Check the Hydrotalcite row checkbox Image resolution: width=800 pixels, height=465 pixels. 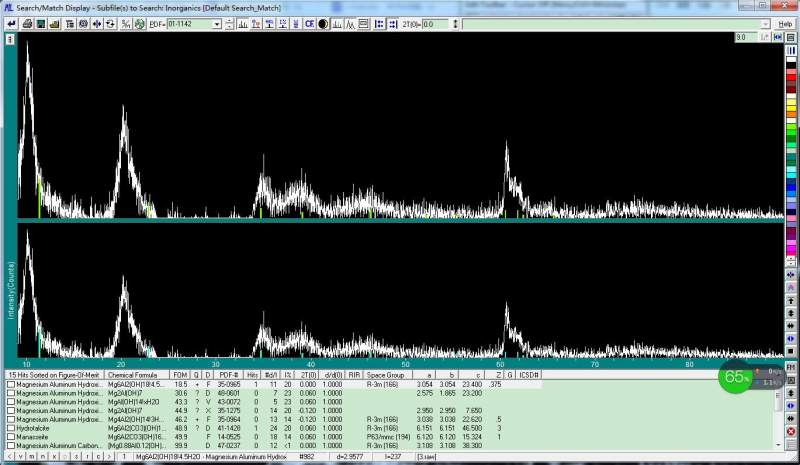(11, 427)
